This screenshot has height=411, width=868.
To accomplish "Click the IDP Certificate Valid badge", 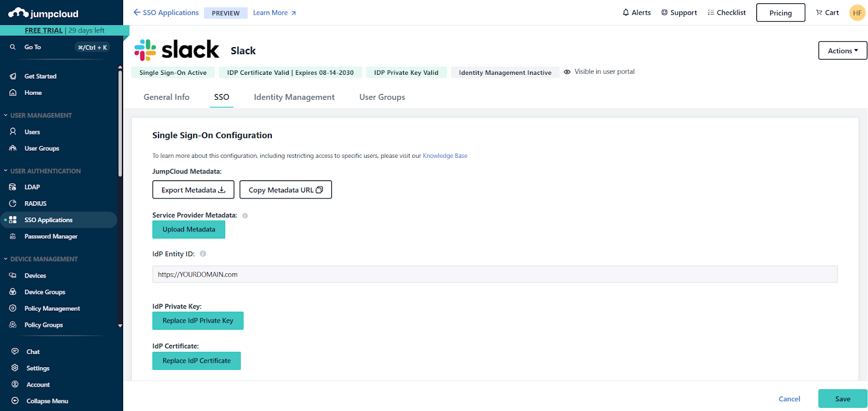I will point(290,73).
